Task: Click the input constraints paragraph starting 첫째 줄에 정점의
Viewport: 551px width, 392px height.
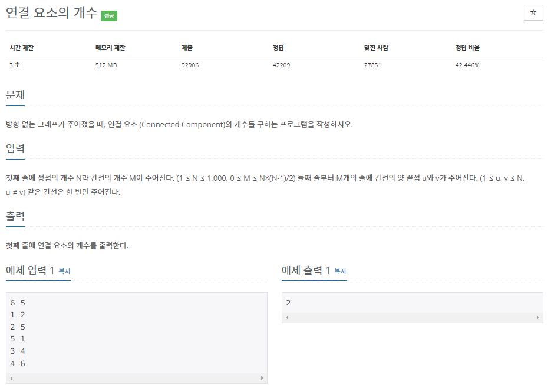Action: (x=265, y=185)
